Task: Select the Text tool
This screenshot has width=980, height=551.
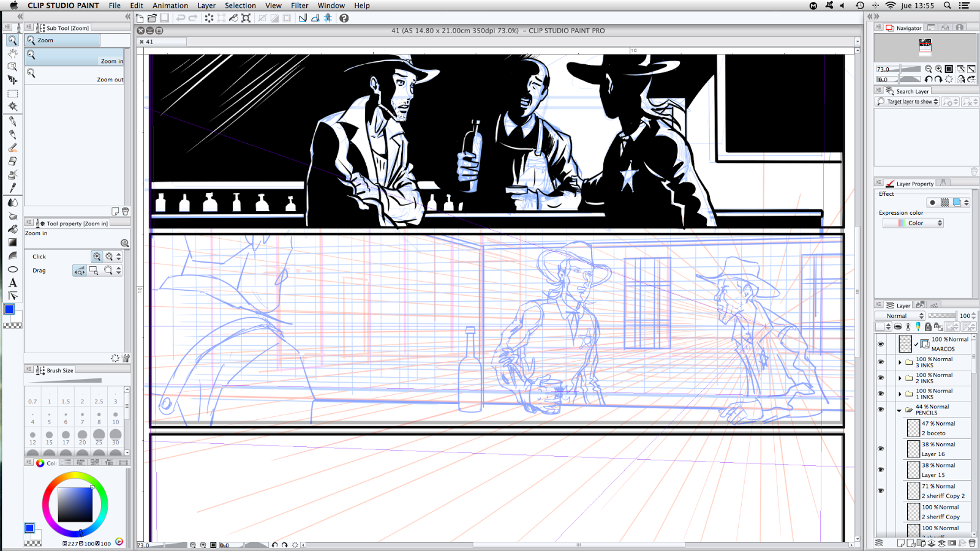Action: pyautogui.click(x=12, y=283)
